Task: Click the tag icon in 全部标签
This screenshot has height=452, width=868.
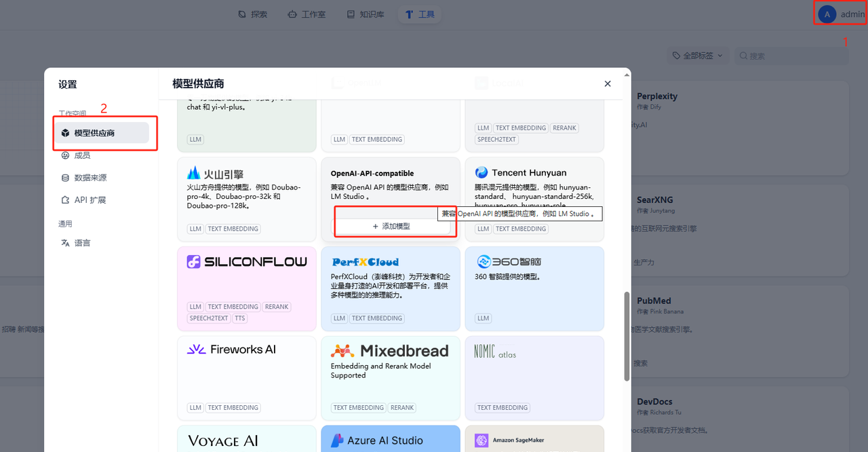Action: click(x=676, y=56)
